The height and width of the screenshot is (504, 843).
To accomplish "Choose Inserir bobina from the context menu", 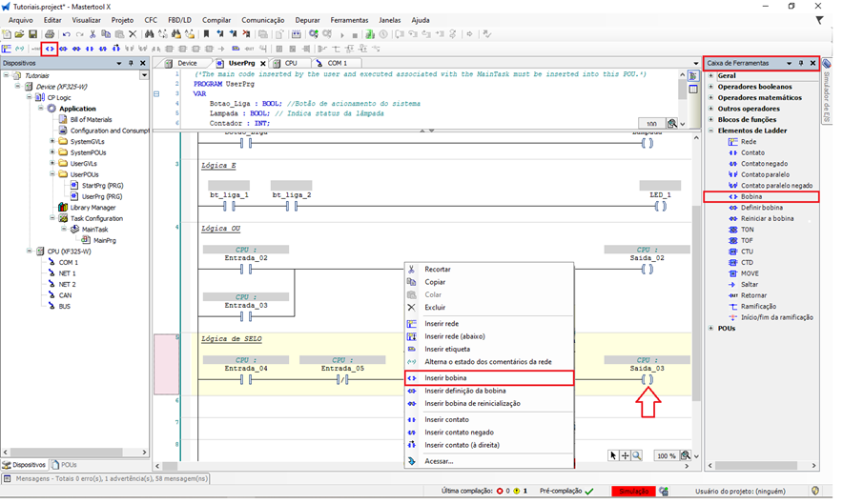I will 445,378.
